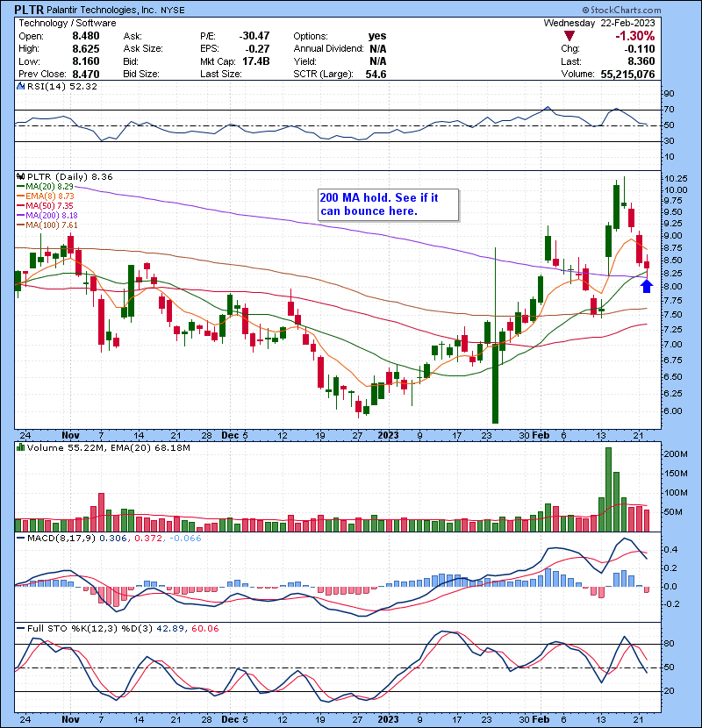Click the PLTR (Daily) 8.36 chart label
Viewport: 702px width, 728px height.
pyautogui.click(x=69, y=176)
